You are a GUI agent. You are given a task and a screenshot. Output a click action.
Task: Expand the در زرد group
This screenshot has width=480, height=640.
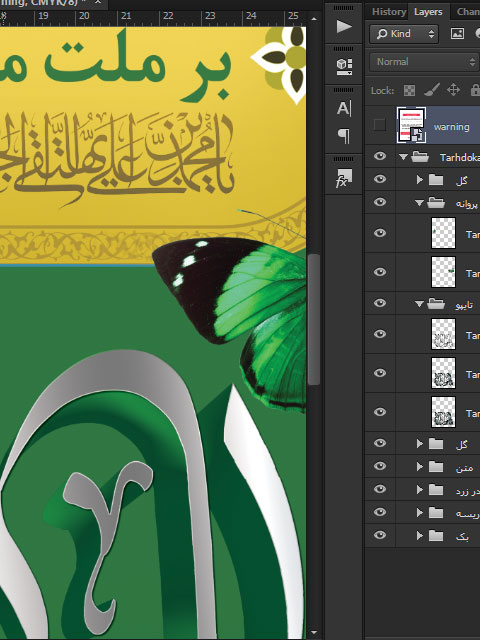[420, 489]
